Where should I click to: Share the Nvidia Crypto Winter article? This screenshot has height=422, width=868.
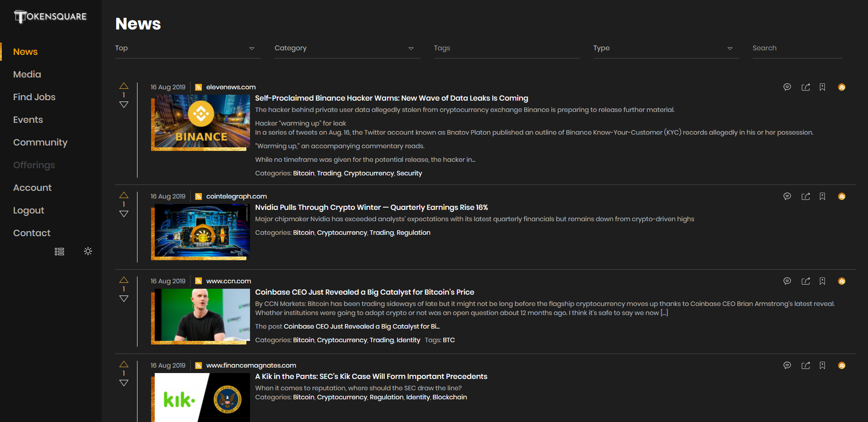[805, 196]
